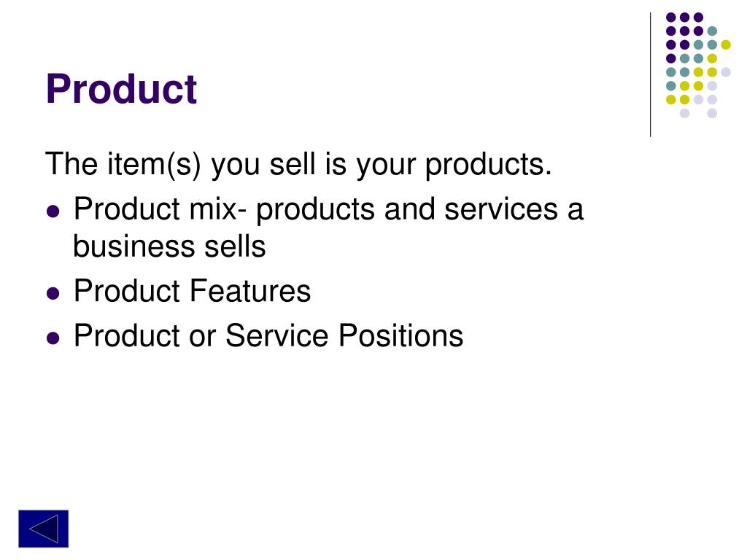Click the word products. ending first sentence

488,166
